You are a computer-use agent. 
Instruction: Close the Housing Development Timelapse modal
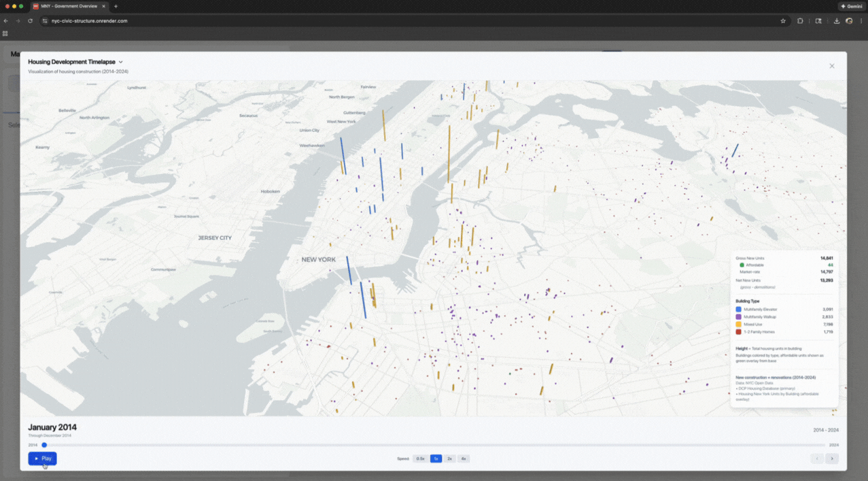[x=831, y=66]
